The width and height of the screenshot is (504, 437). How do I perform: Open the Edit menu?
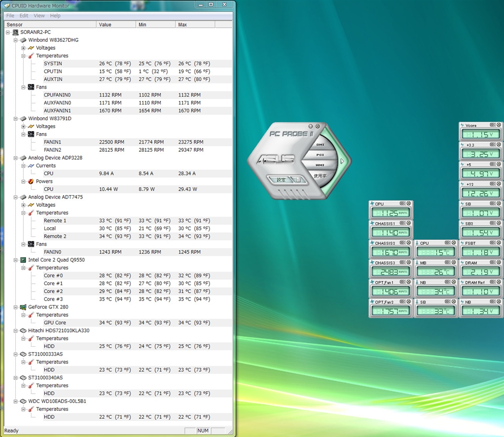click(x=24, y=15)
